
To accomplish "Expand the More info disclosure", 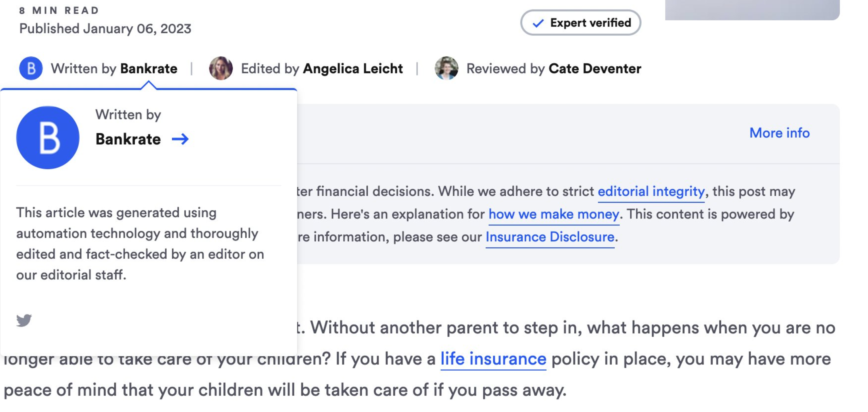I will click(x=779, y=133).
